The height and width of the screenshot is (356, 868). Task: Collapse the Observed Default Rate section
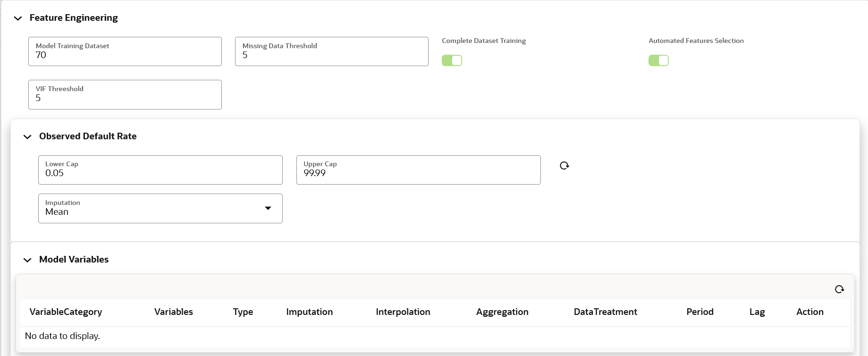(x=27, y=137)
